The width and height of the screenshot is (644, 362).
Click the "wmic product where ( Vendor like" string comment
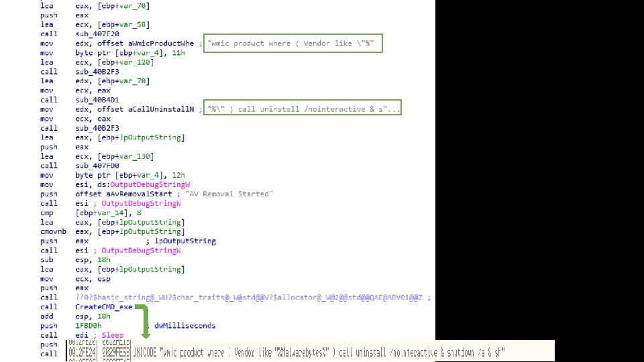pyautogui.click(x=290, y=44)
